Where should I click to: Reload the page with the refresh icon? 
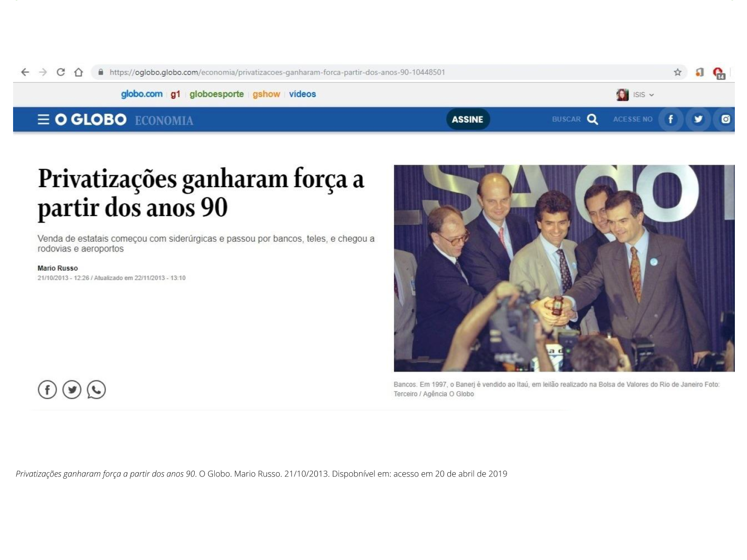(61, 72)
